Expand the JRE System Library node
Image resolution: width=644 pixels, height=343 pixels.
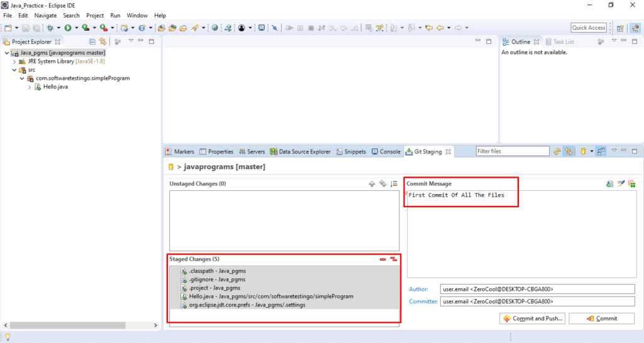(x=15, y=62)
